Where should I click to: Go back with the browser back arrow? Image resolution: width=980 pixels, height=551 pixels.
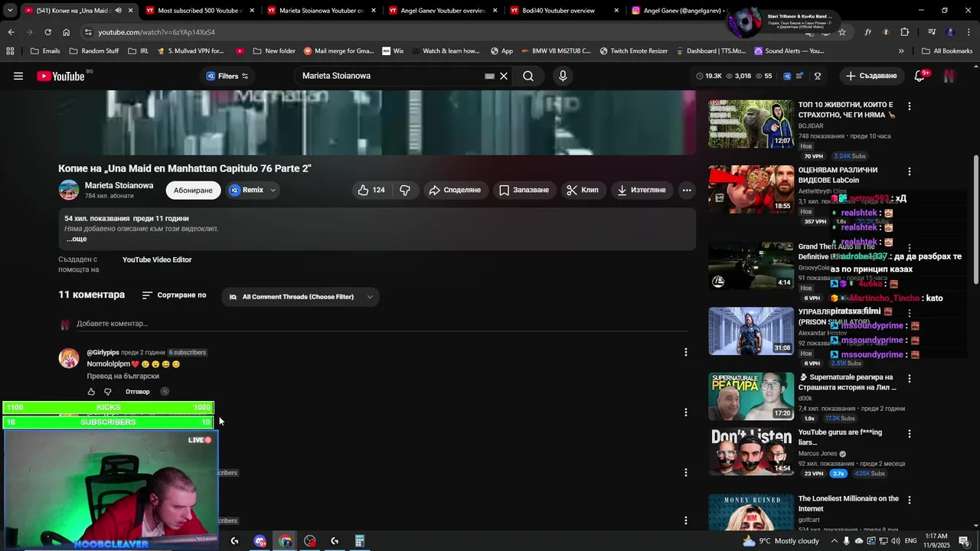tap(11, 32)
